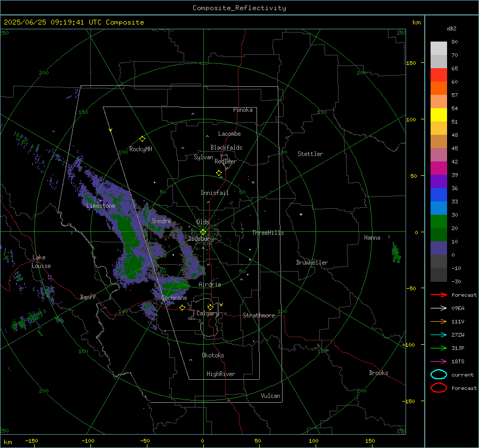Screen dimensions: 479x448
Task: Select the dark orange swatch in dBZ scale
Action: point(439,88)
